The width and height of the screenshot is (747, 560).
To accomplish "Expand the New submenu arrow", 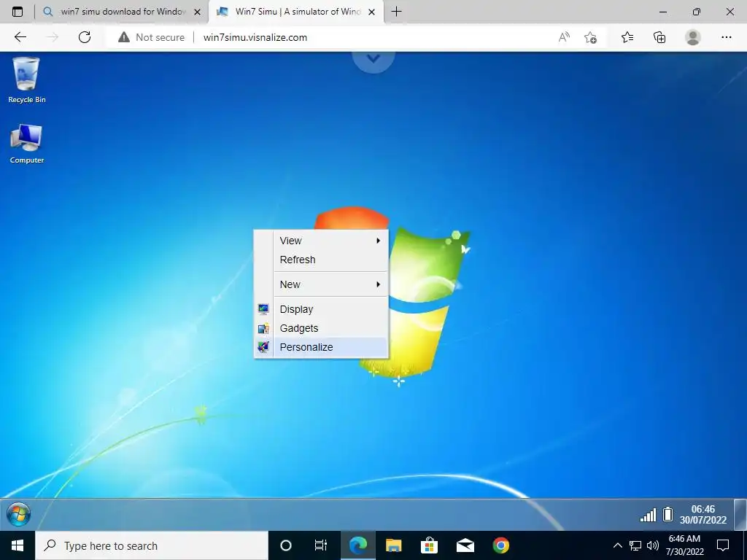I will click(379, 284).
